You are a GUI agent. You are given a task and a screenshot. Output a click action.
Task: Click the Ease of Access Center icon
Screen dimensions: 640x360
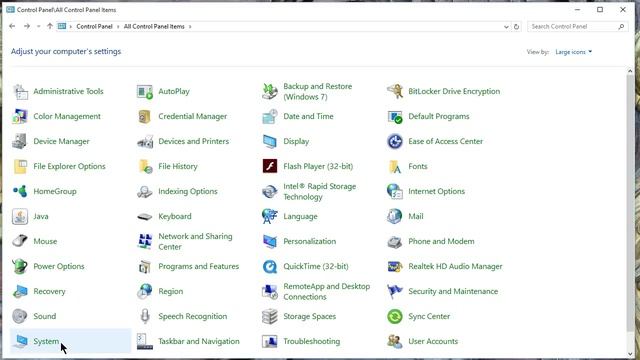tap(395, 141)
